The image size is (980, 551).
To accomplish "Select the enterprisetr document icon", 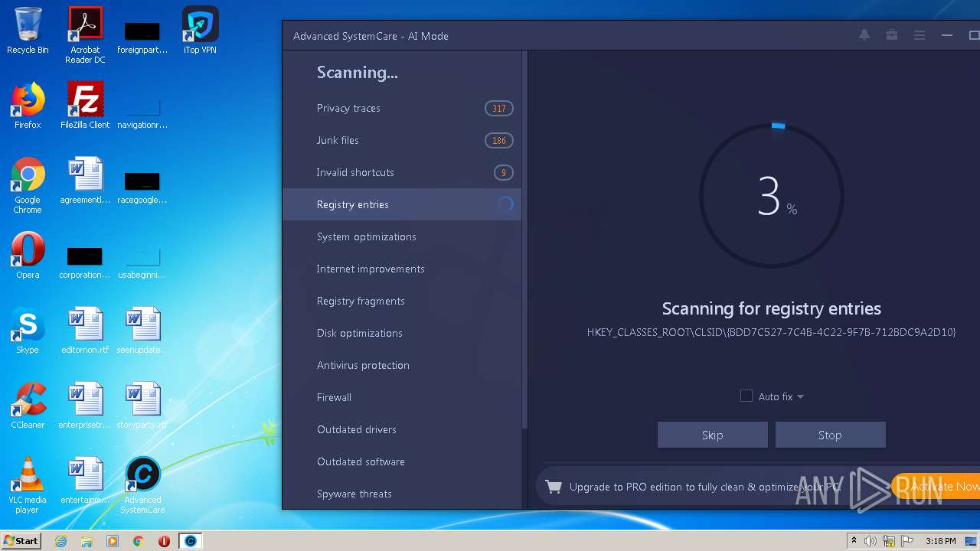I will point(85,406).
